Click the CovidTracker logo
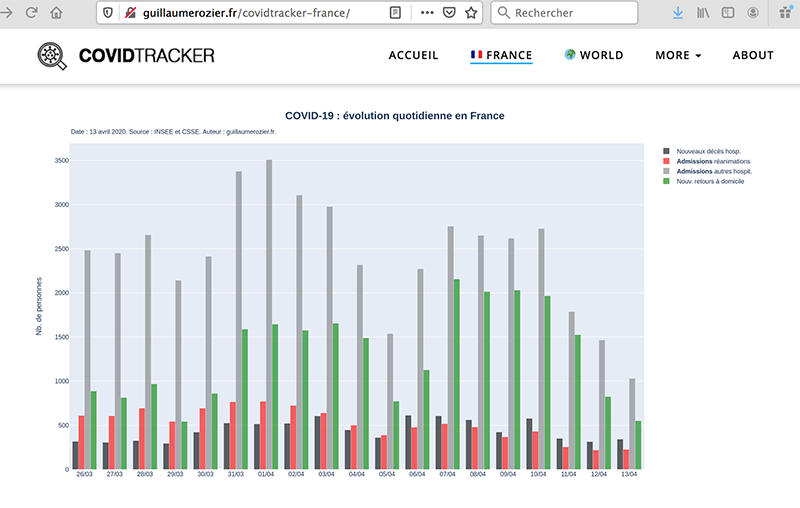Image resolution: width=800 pixels, height=508 pixels. pos(126,56)
